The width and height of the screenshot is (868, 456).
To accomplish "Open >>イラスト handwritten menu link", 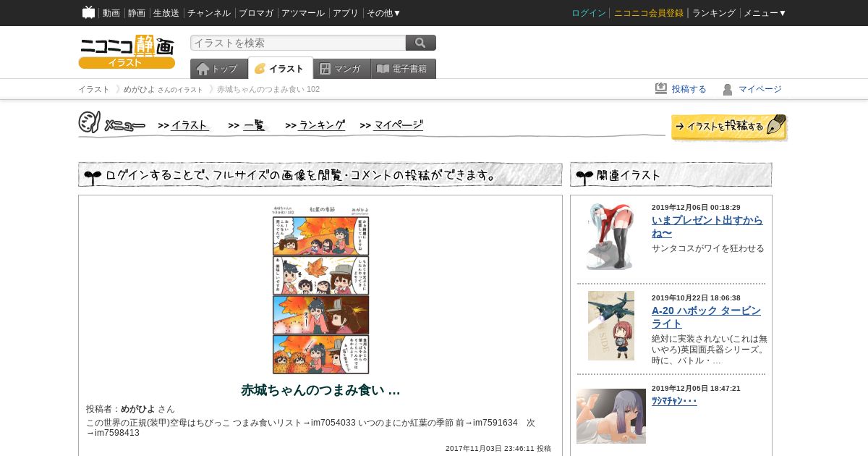I will coord(184,125).
